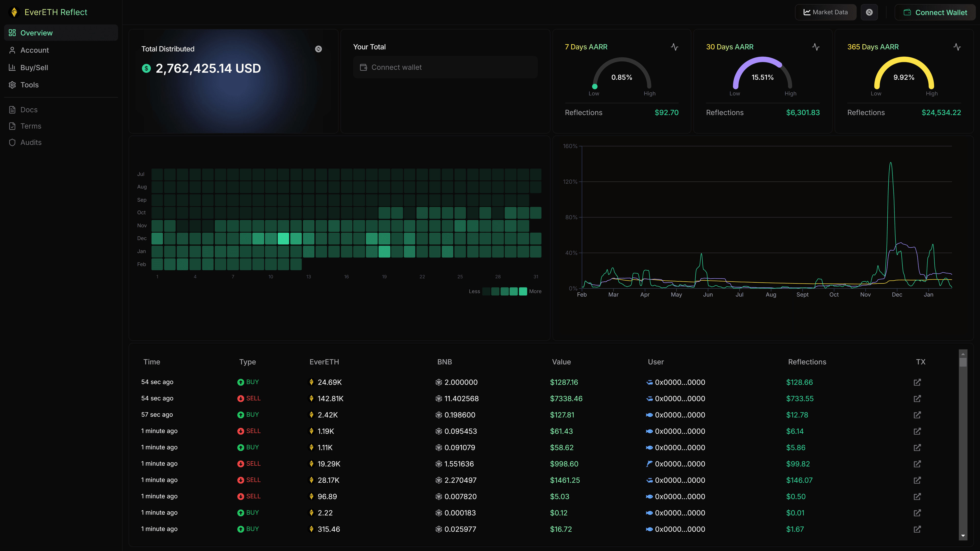The width and height of the screenshot is (980, 551).
Task: Open transaction link for $998.60 row
Action: [917, 464]
